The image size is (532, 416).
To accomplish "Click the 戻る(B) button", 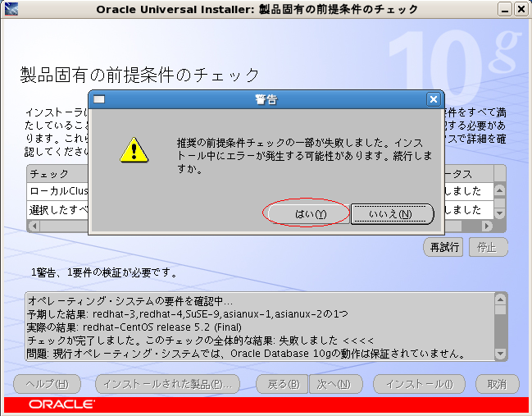I will tap(282, 384).
